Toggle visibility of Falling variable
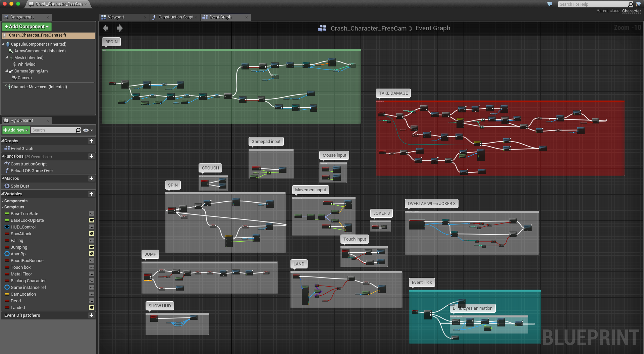Viewport: 644px width, 354px height. tap(91, 241)
